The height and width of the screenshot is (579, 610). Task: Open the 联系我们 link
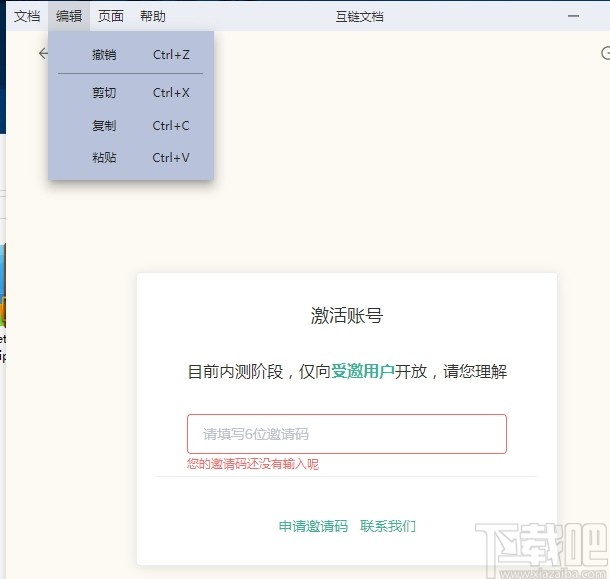pyautogui.click(x=388, y=526)
